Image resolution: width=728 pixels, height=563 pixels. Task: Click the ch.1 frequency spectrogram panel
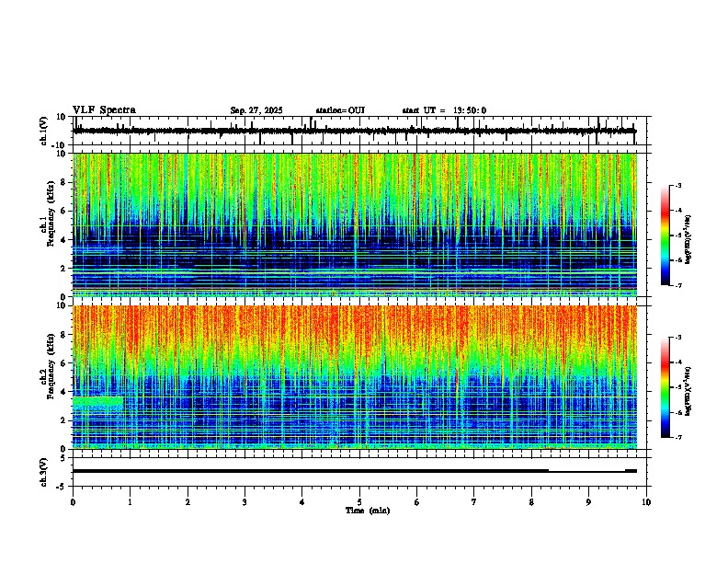(355, 224)
